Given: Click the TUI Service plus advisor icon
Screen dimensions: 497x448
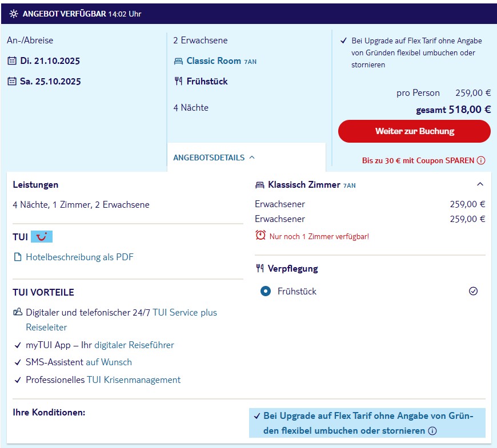Looking at the screenshot, I should (18, 312).
